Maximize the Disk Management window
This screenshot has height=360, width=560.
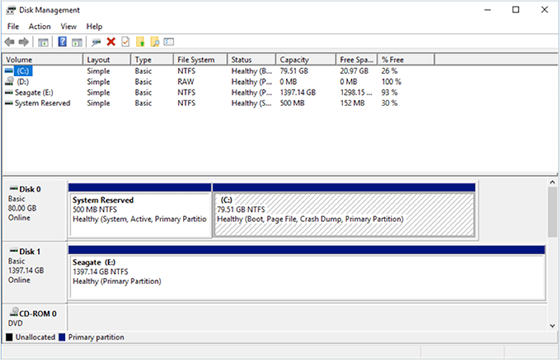click(x=516, y=10)
